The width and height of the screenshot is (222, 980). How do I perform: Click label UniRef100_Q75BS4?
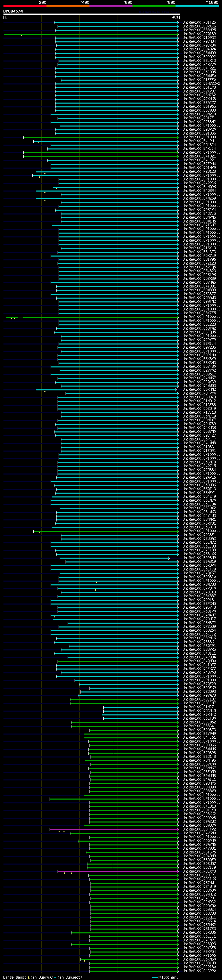pyautogui.click(x=199, y=470)
